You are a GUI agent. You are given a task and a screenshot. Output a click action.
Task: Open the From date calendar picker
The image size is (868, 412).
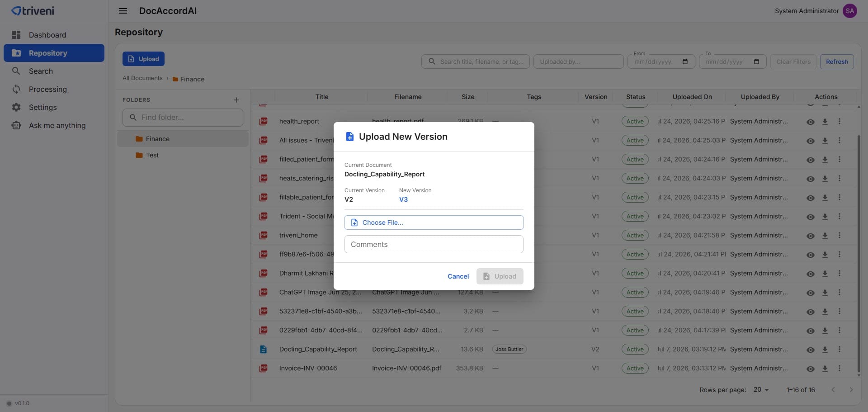tap(685, 62)
